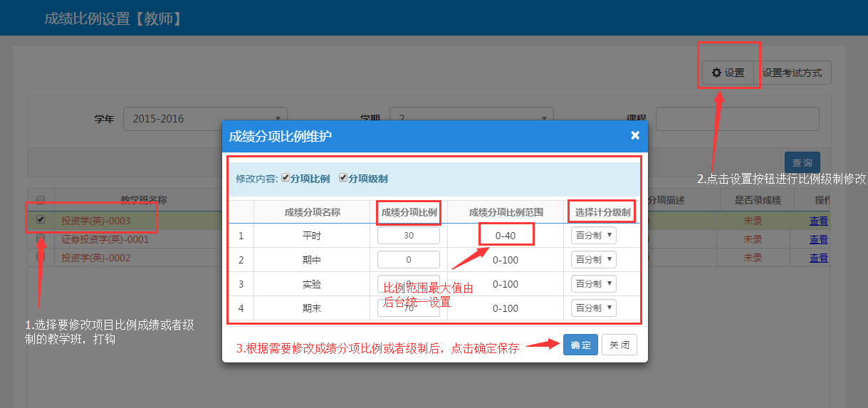Click the 期中 ratio input field
This screenshot has width=868, height=408.
(408, 260)
